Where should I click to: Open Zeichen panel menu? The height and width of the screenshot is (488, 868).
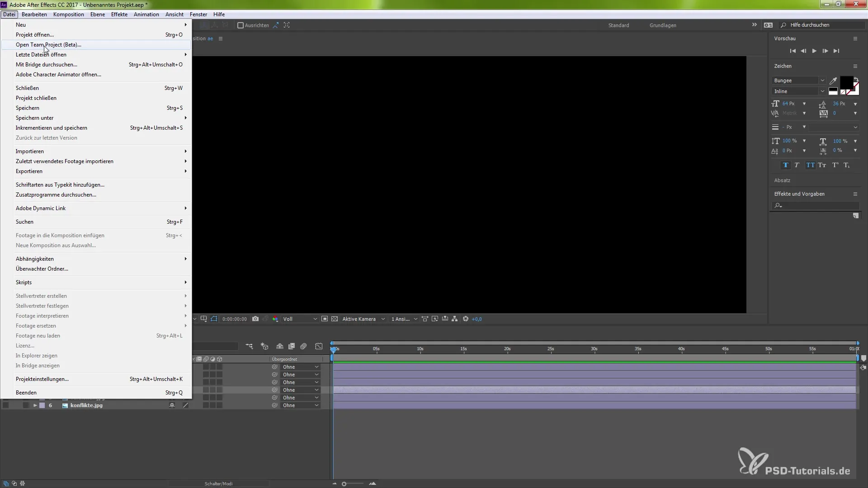[855, 66]
